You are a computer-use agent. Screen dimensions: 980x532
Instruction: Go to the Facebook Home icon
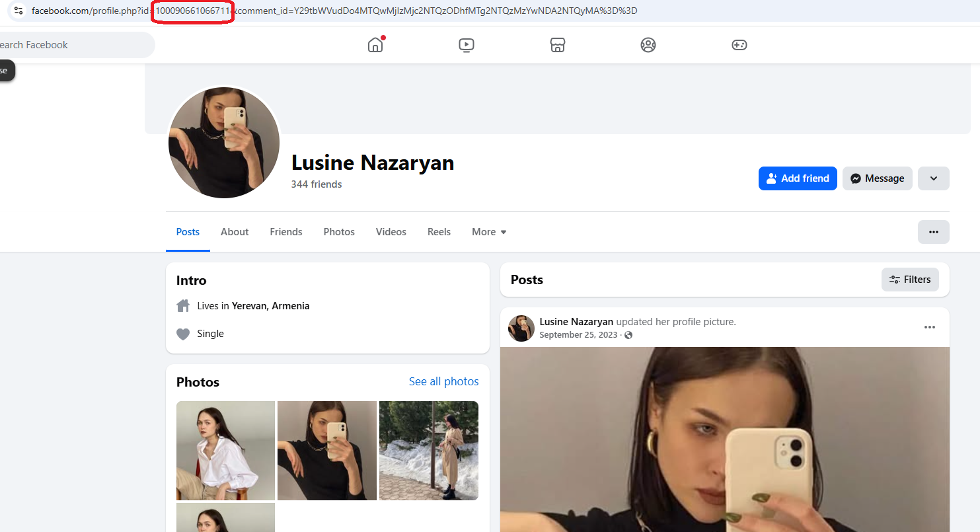[x=375, y=45]
